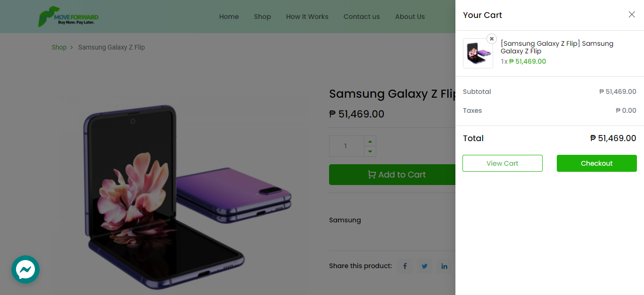The height and width of the screenshot is (295, 644).
Task: Share the product on Facebook
Action: pos(405,266)
